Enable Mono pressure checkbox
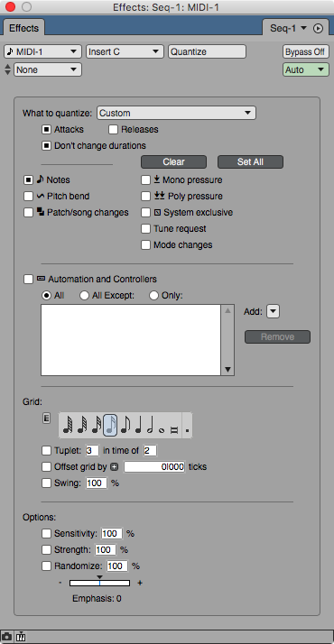Image resolution: width=334 pixels, height=644 pixels. coord(145,179)
